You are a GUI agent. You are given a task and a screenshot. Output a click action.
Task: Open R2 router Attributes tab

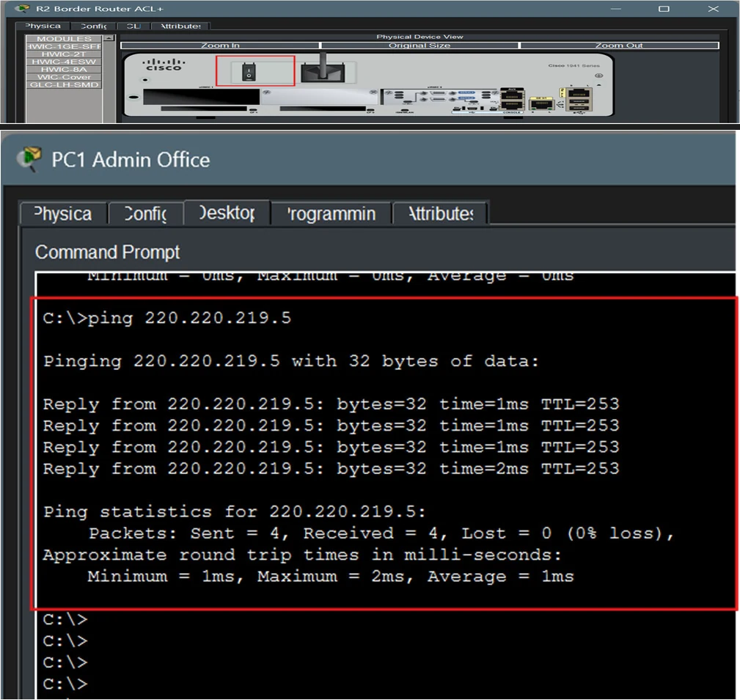[x=180, y=26]
